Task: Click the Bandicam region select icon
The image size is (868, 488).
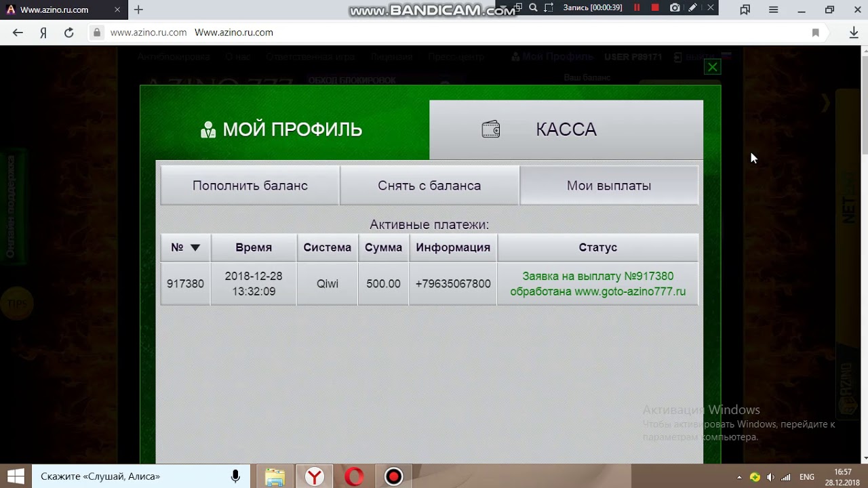Action: click(x=549, y=7)
